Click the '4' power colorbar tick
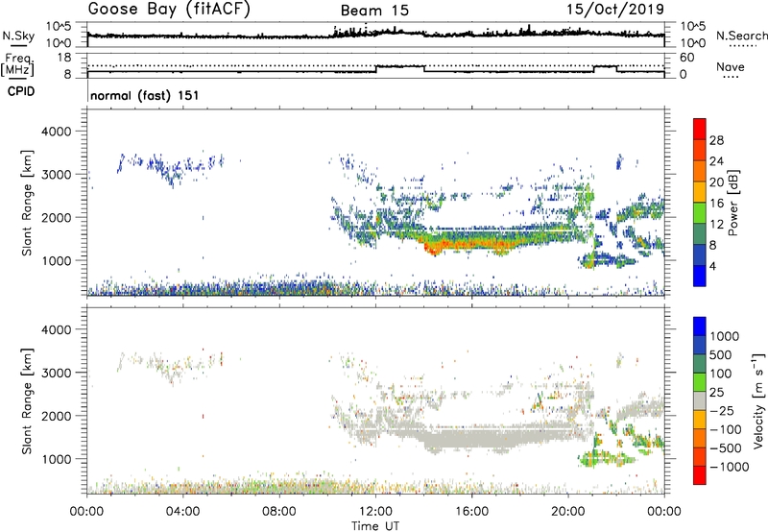768x532 pixels. (x=712, y=266)
